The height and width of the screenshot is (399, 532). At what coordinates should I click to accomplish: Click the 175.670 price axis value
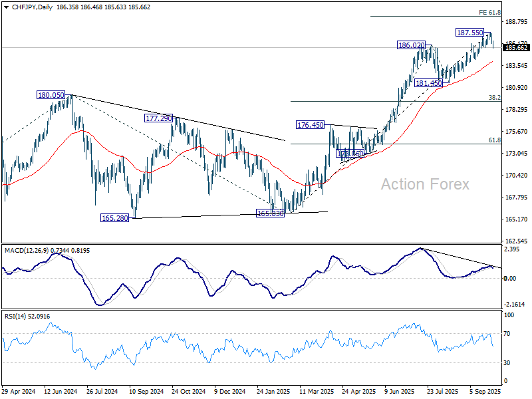click(517, 132)
